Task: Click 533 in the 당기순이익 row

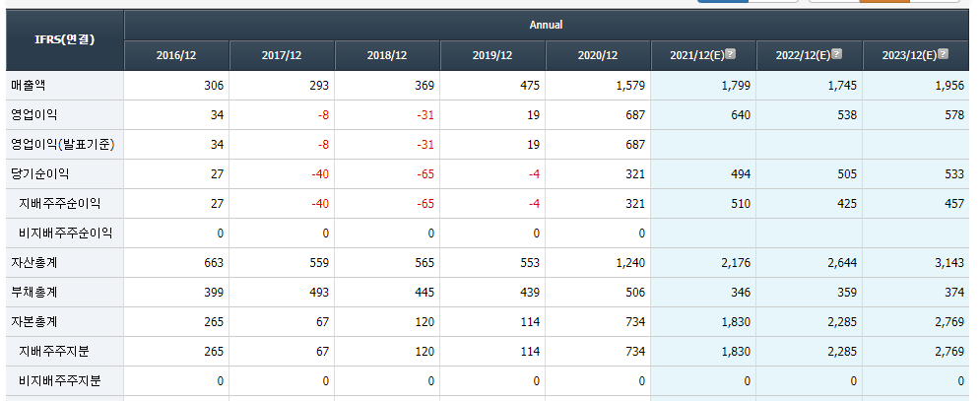Action: [954, 174]
